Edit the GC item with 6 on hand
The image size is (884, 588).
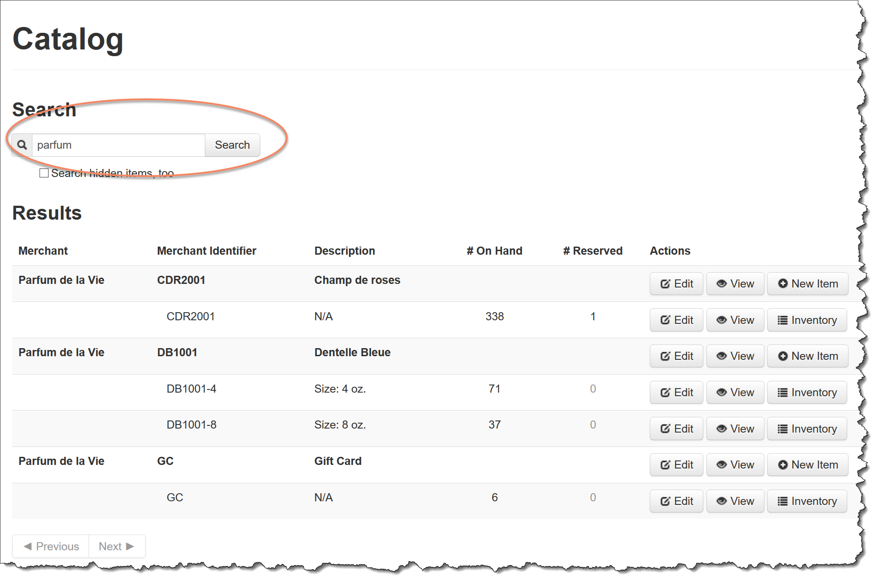(x=676, y=501)
